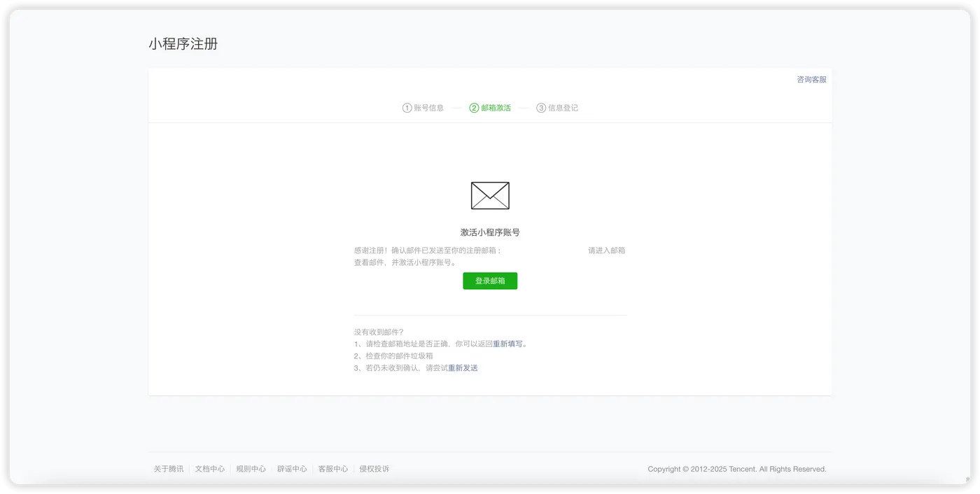Open 文档中心 in the footer
Image resolution: width=980 pixels, height=494 pixels.
click(209, 469)
